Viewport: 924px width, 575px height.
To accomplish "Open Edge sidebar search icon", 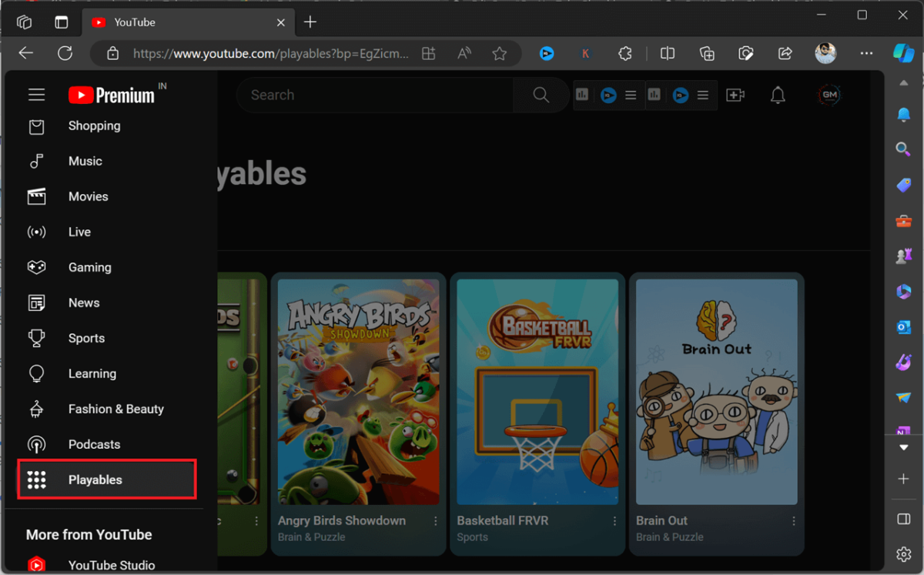I will pyautogui.click(x=903, y=149).
